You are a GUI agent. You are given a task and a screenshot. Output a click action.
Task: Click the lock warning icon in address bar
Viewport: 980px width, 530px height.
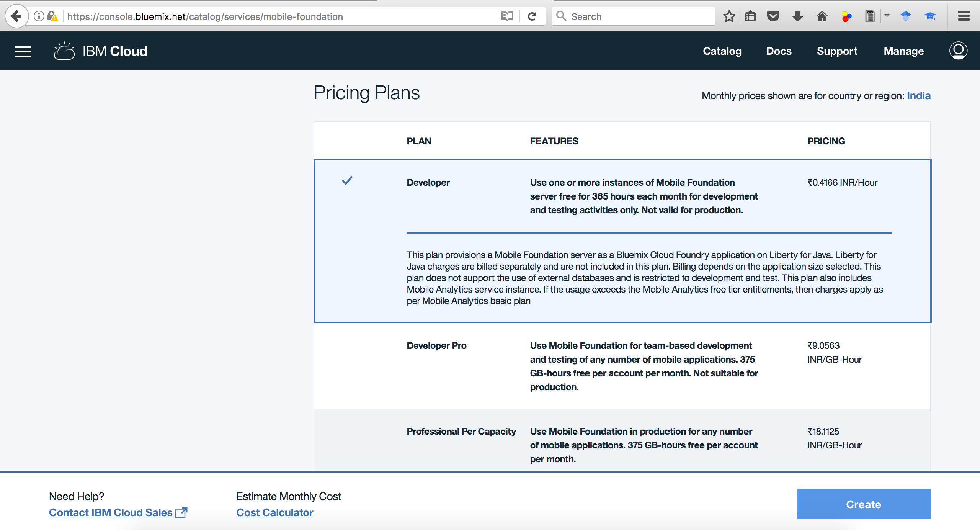[x=52, y=16]
